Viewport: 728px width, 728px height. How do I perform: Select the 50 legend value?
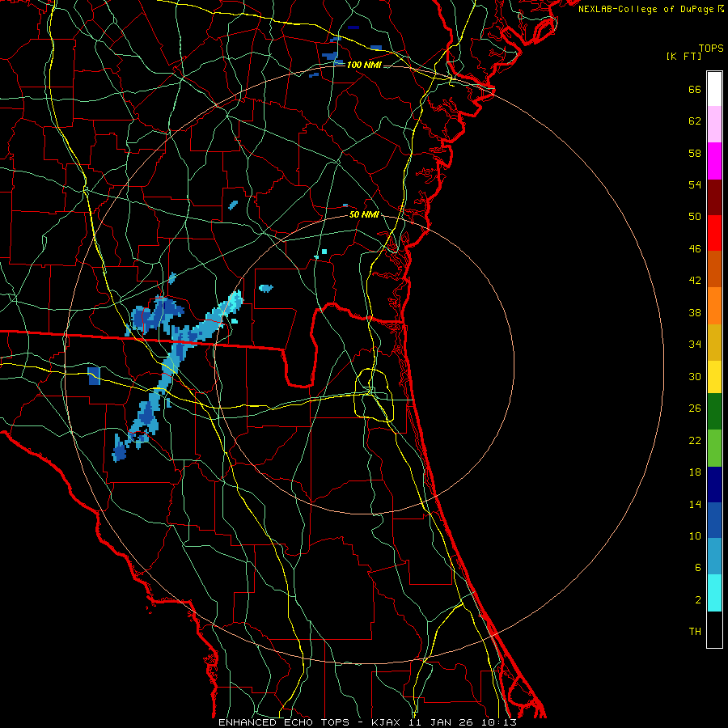tap(695, 216)
